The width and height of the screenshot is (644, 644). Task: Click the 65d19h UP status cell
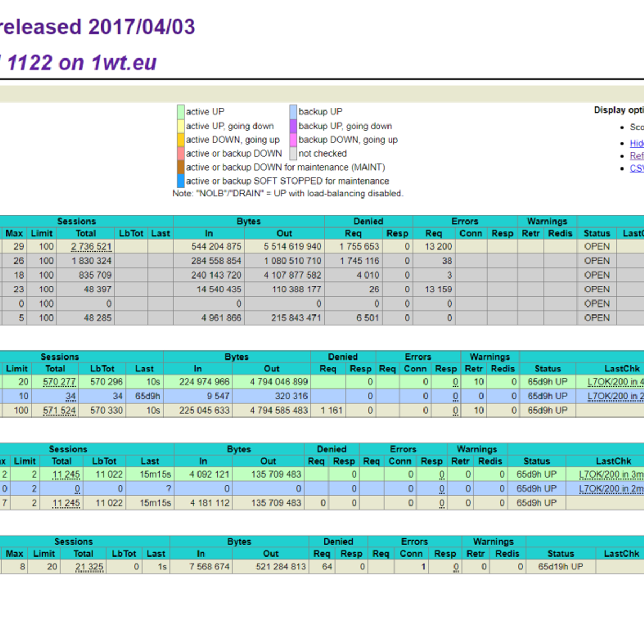560,567
